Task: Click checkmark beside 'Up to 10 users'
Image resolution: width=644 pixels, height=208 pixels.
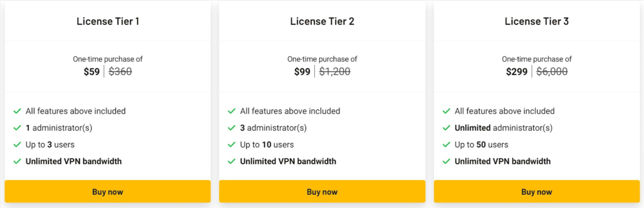Action: pos(232,144)
